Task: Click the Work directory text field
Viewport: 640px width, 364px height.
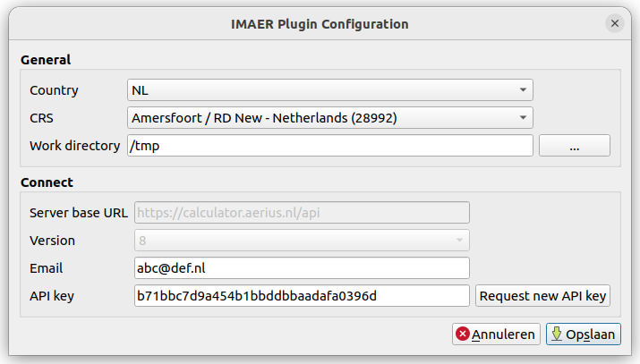Action: click(330, 146)
